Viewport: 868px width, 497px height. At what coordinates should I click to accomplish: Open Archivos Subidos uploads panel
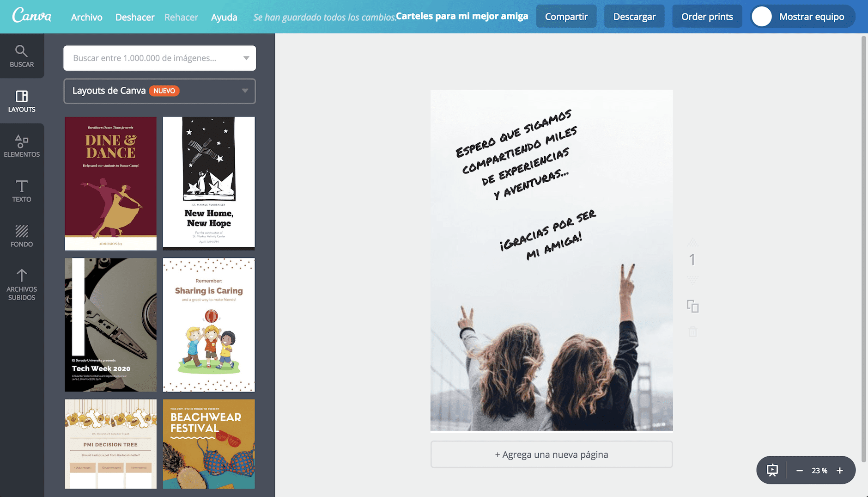(22, 284)
